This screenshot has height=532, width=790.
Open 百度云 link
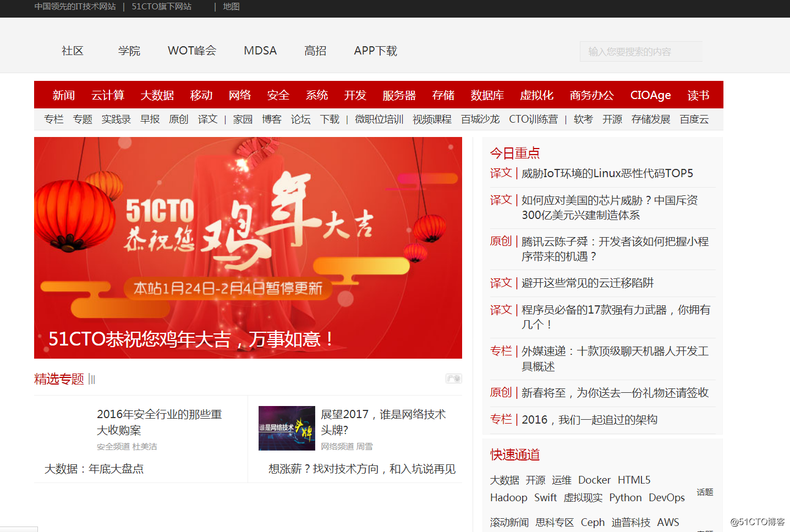tap(694, 119)
